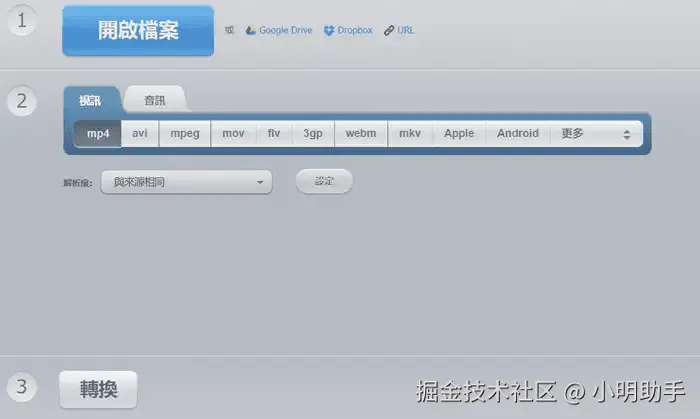Select the mp4 format
The image size is (700, 419).
click(x=98, y=133)
